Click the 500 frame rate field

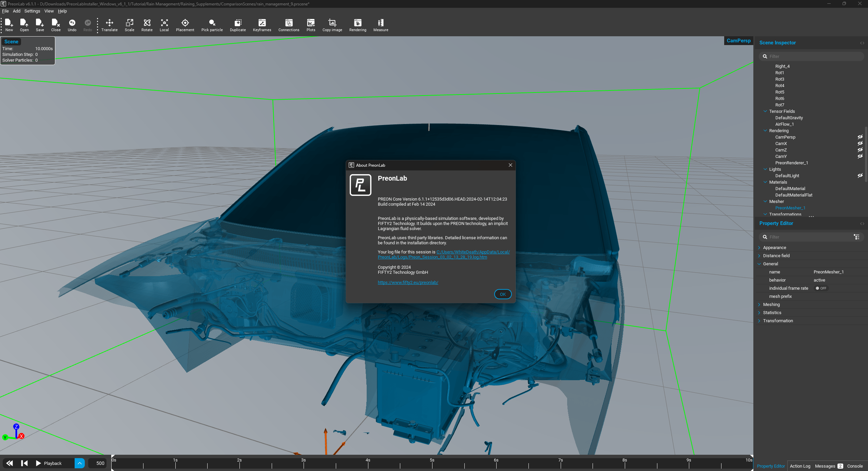tap(98, 463)
